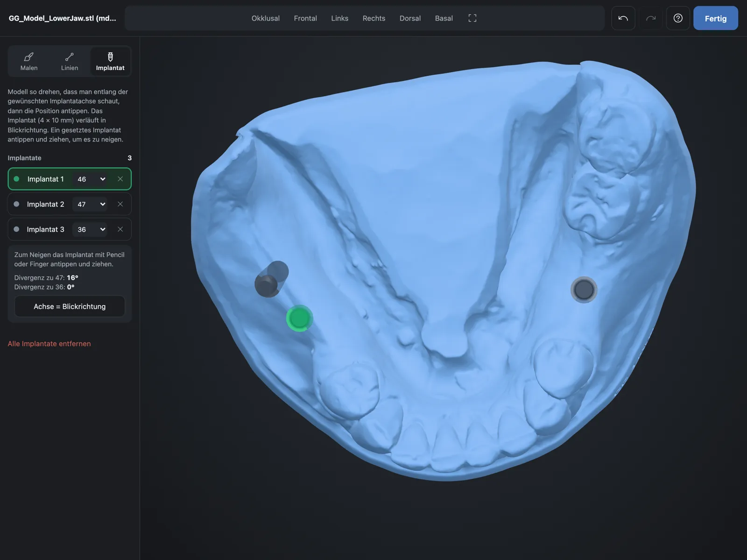
Task: Open tooth number dropdown for Implantat 1
Action: 91,179
